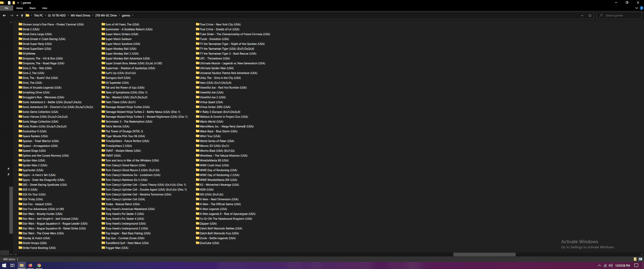Viewport: 644px width, 269px height.
Task: Click the Properties icon in quick access toolbar
Action: [x=9, y=3]
